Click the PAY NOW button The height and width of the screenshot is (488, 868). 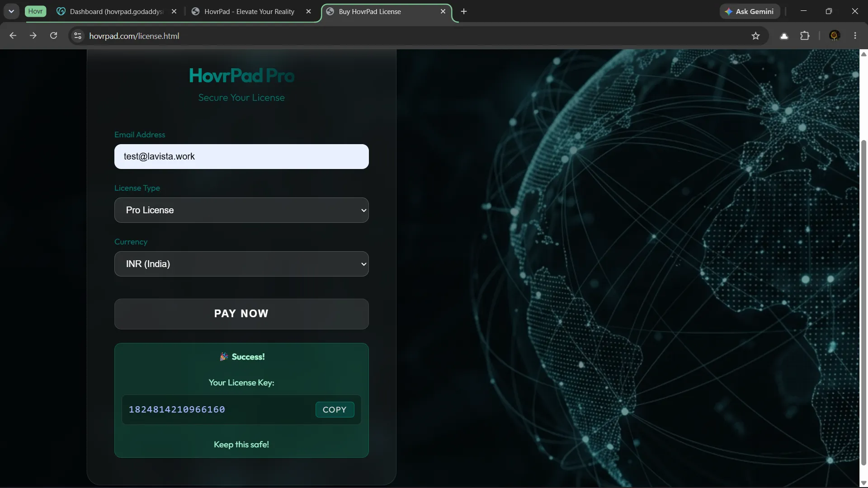241,314
